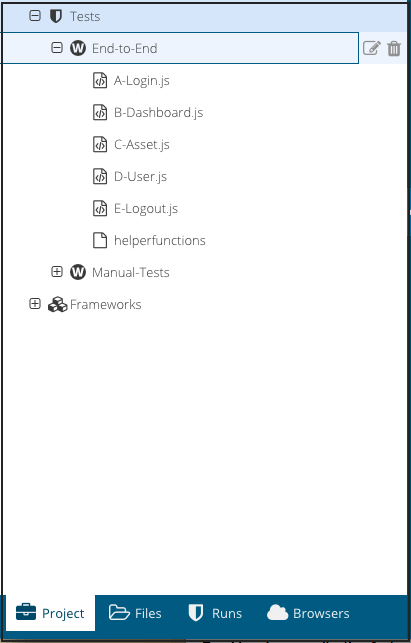The image size is (411, 643).
Task: Expand the Manual-Tests suite
Action: (x=57, y=271)
